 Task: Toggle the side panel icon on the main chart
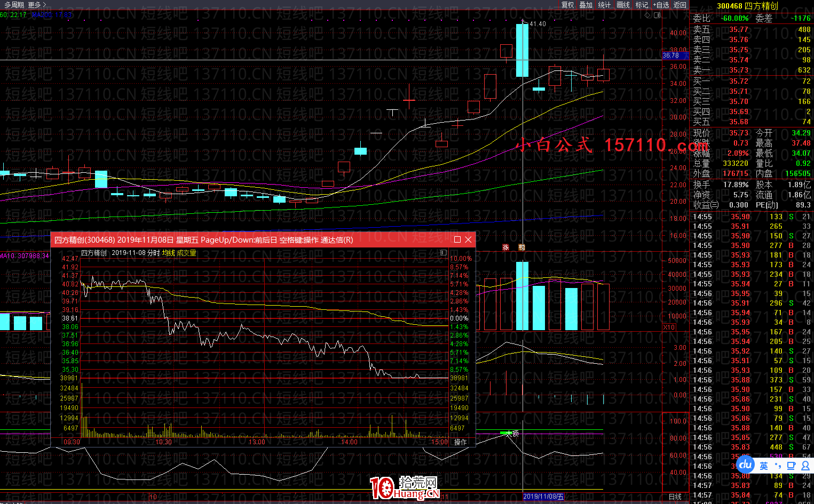coord(657,15)
